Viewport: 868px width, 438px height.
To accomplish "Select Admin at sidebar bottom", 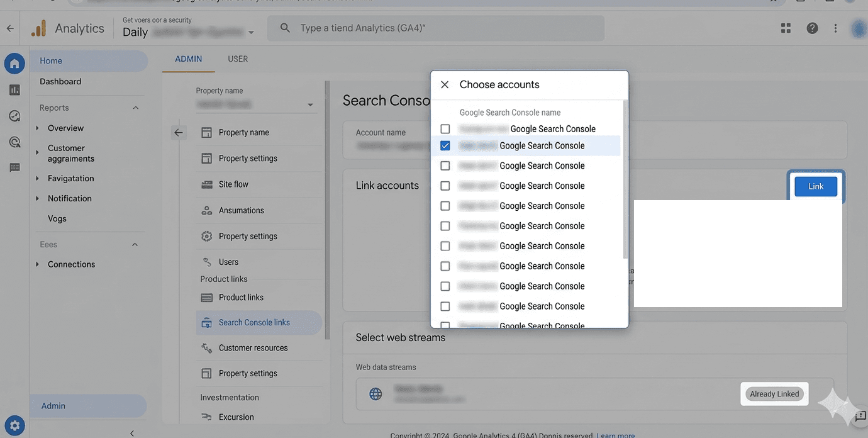I will 88,406.
